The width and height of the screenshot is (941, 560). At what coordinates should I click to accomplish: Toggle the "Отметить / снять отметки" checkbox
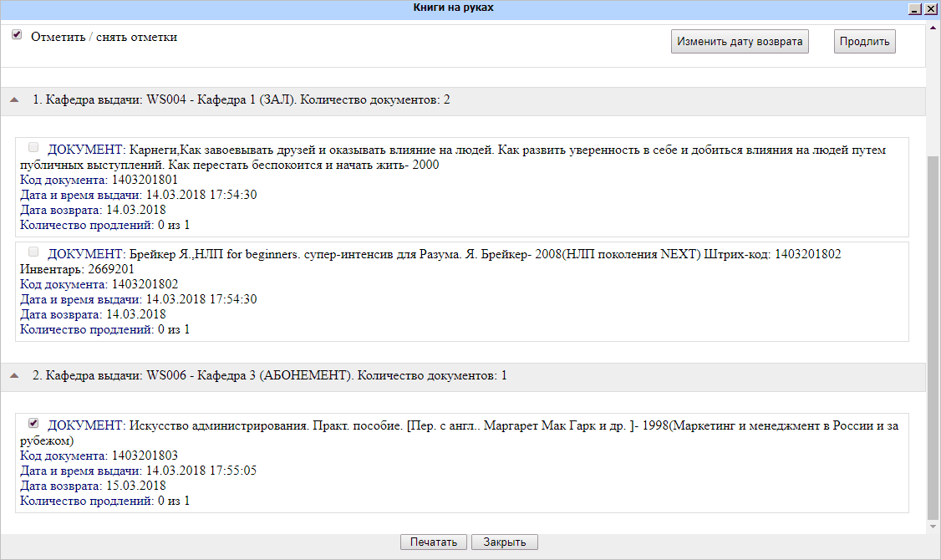17,35
